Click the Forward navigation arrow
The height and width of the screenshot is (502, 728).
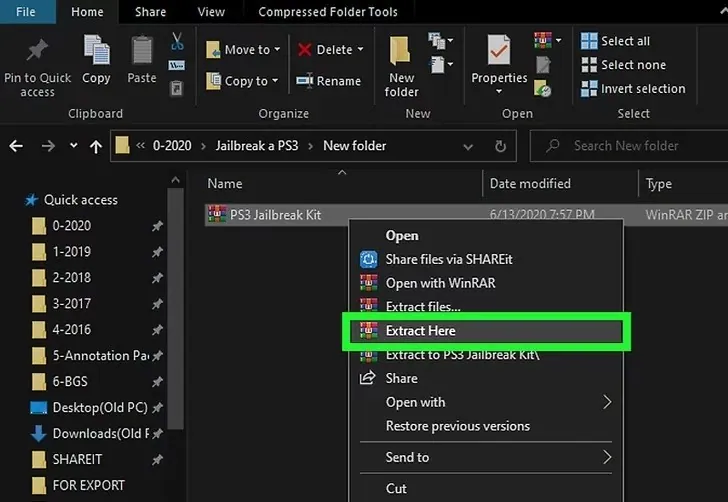[48, 146]
